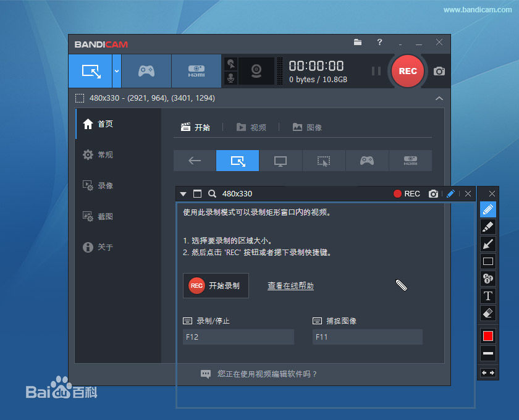This screenshot has height=420, width=519.
Task: Click 捕捉图像 hotkey field F11
Action: (368, 337)
